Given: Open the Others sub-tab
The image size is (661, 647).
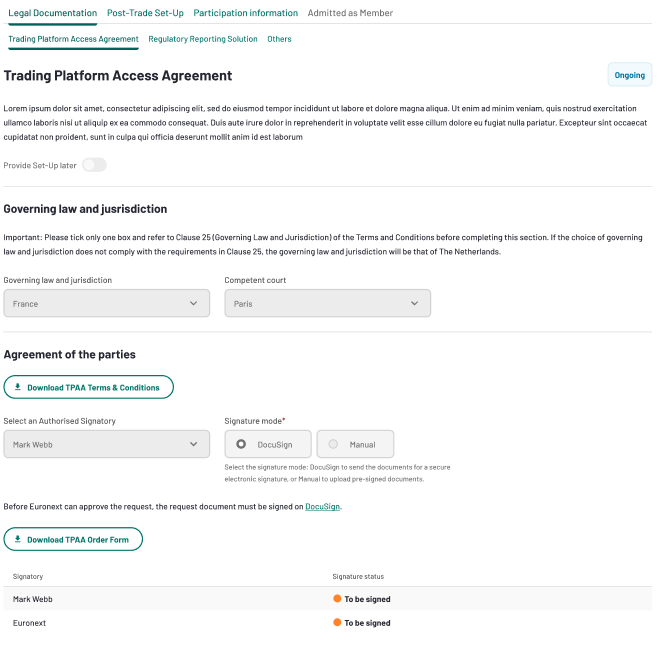Looking at the screenshot, I should click(279, 39).
